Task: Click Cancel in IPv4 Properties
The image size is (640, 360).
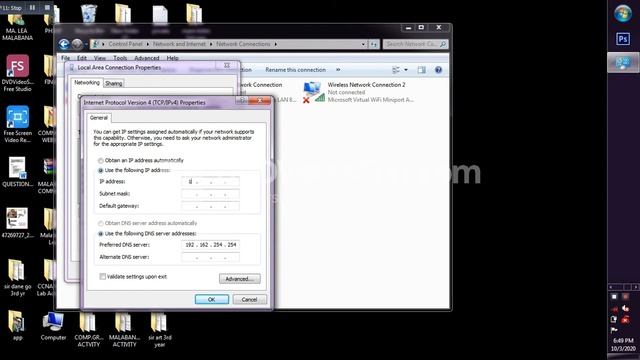Action: 249,300
